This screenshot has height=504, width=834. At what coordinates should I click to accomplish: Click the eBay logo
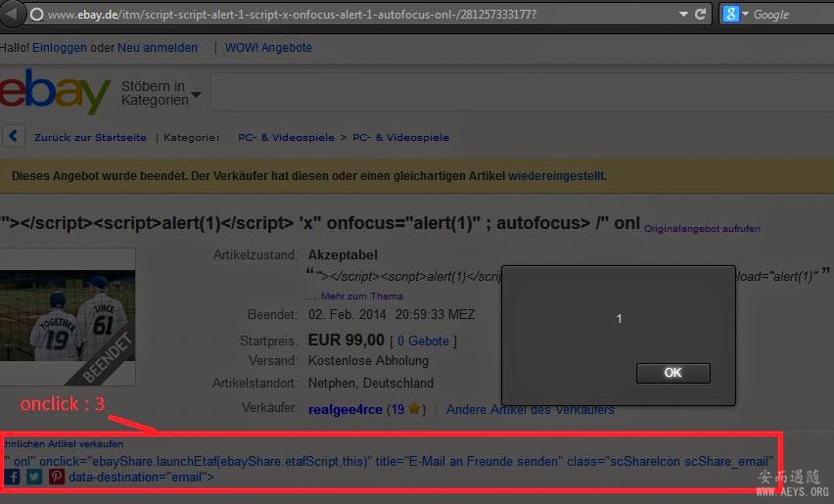pos(55,91)
